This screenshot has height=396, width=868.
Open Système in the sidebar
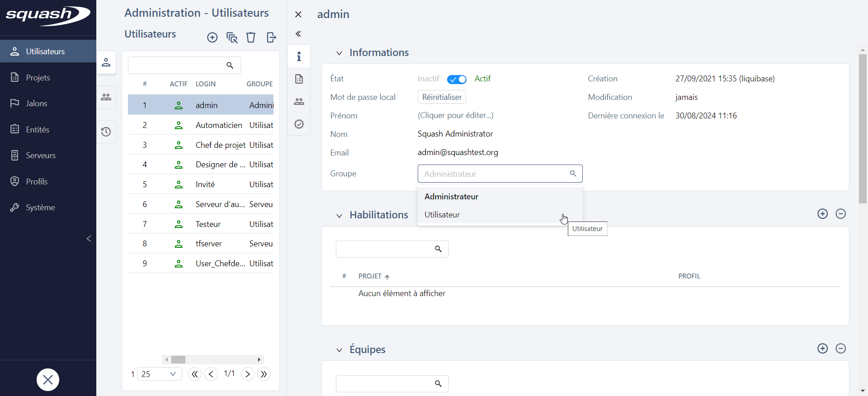click(48, 207)
